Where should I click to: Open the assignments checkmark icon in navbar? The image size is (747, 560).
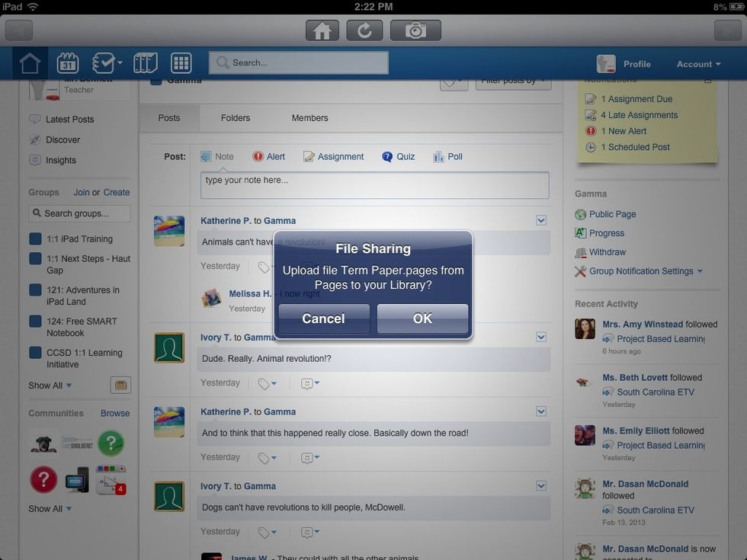point(103,63)
